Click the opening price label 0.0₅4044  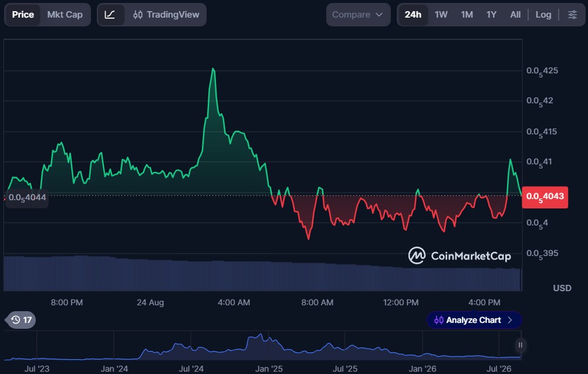(x=27, y=198)
